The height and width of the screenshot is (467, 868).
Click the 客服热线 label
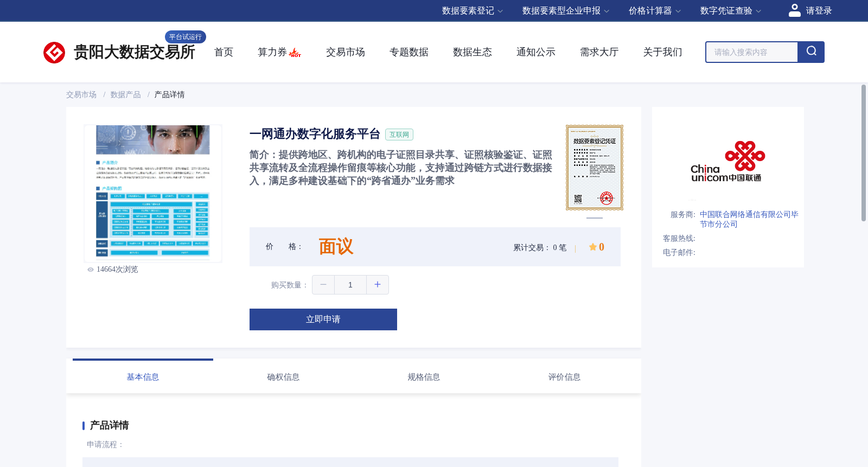coord(679,239)
